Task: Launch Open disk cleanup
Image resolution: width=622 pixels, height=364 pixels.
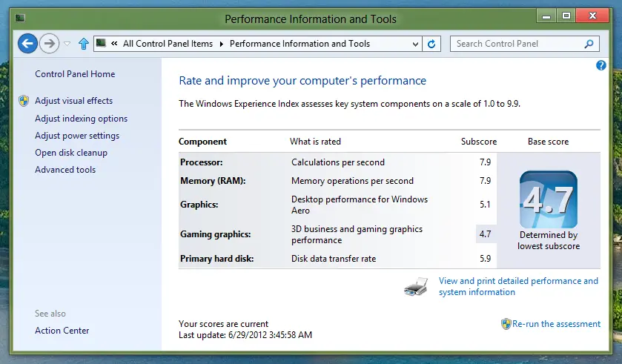Action: click(71, 153)
